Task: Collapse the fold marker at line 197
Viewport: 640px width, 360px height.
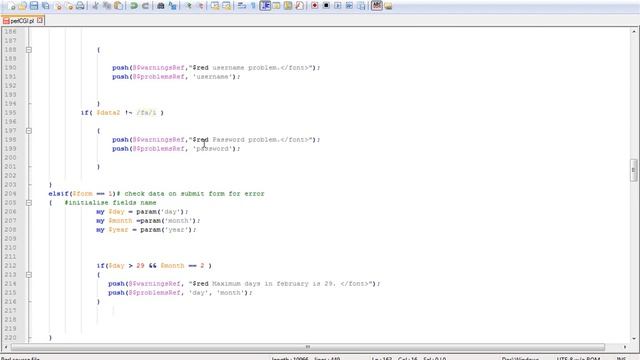Action: click(x=29, y=131)
